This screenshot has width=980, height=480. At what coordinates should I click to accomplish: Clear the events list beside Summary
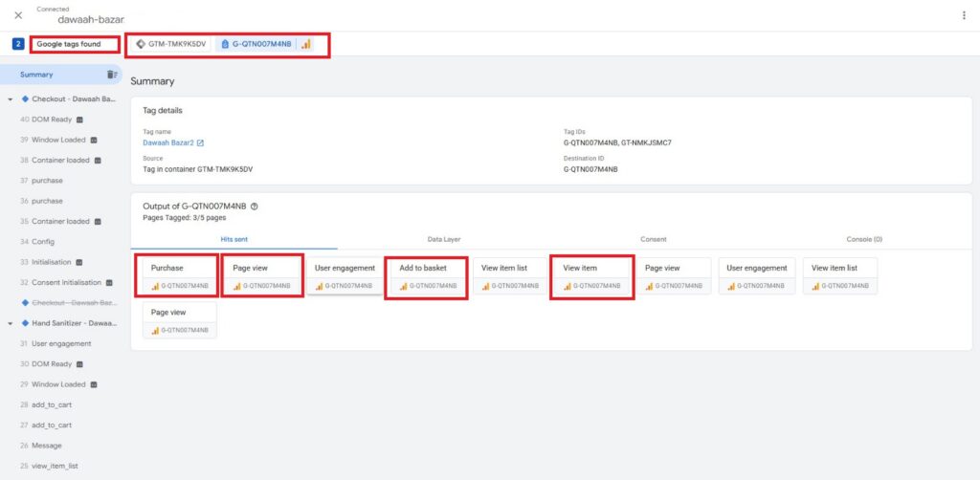(112, 75)
